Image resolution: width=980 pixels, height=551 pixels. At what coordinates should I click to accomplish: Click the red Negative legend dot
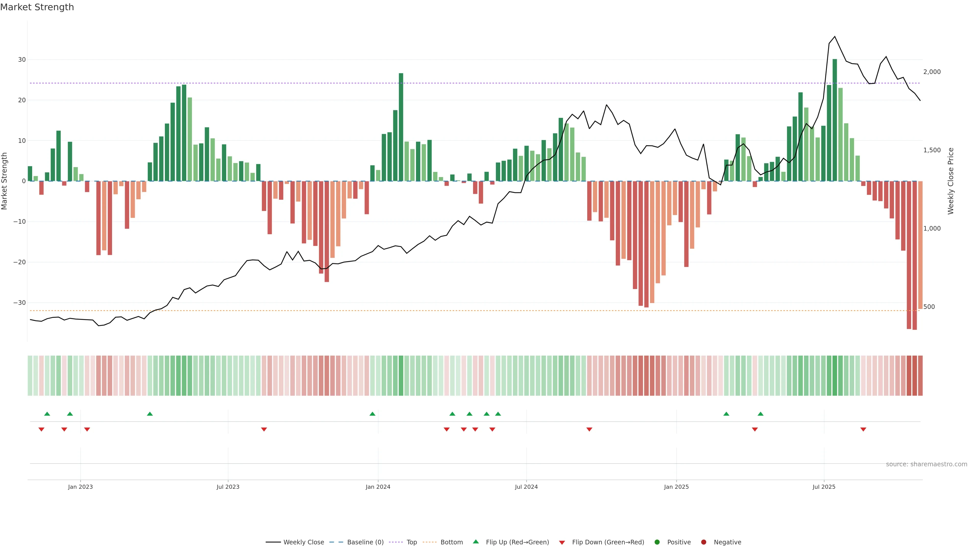pyautogui.click(x=703, y=542)
